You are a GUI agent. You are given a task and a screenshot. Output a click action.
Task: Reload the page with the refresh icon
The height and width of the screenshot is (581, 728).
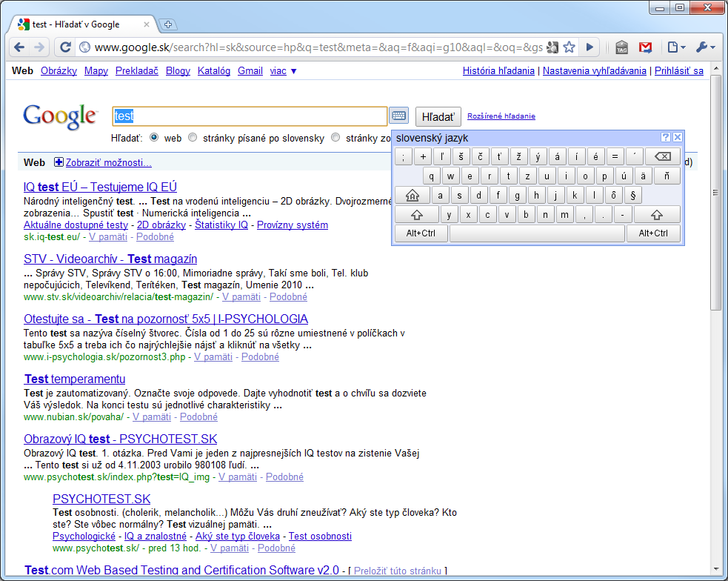point(65,47)
